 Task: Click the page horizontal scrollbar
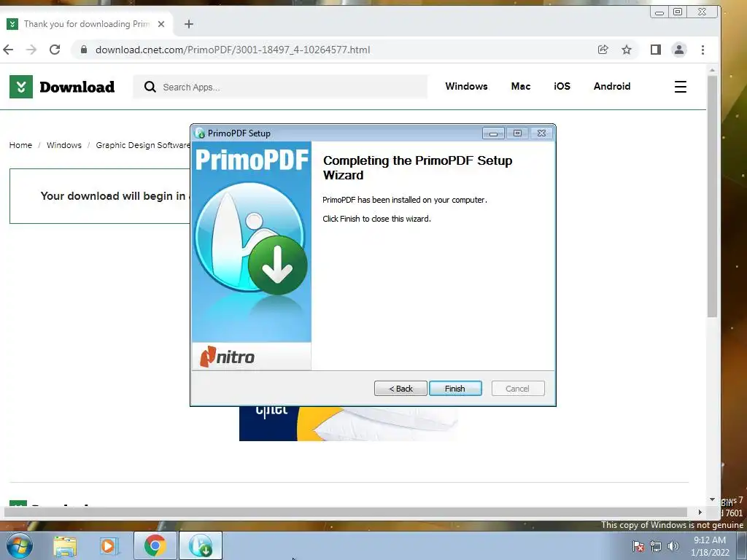345,513
